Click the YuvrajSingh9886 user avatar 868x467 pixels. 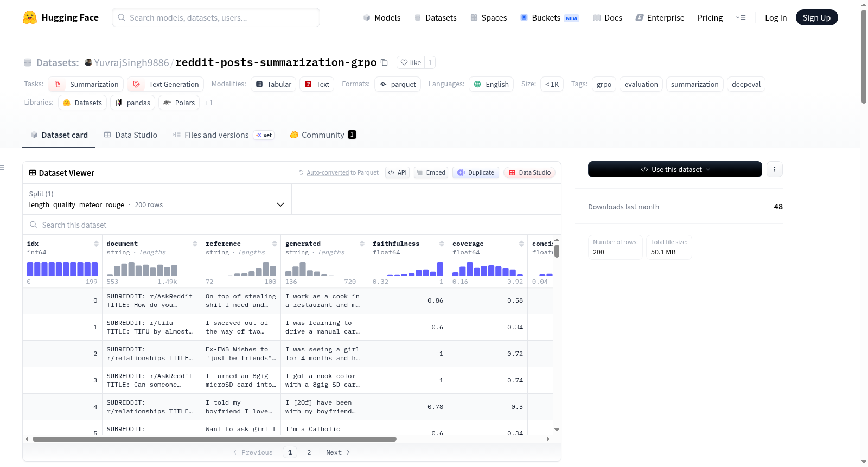(x=88, y=62)
